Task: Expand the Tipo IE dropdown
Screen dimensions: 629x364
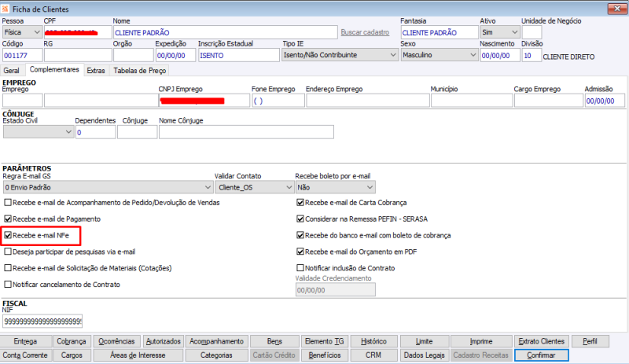Action: (340, 55)
